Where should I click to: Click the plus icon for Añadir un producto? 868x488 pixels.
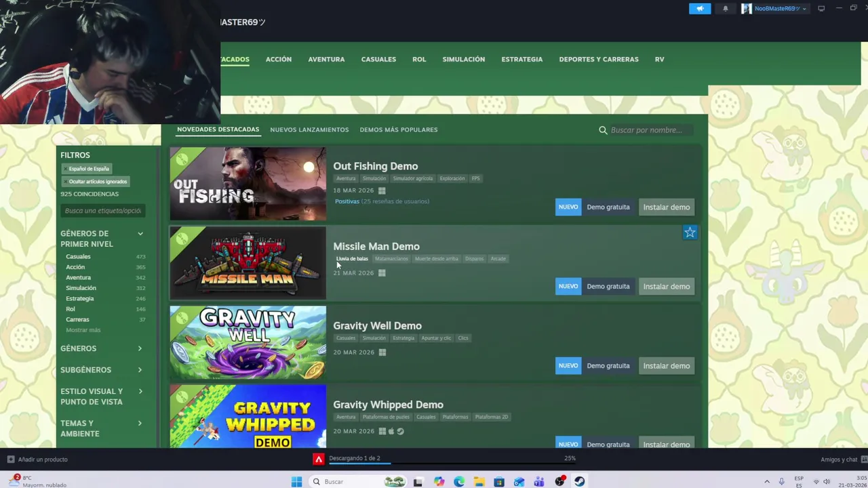coord(10,460)
